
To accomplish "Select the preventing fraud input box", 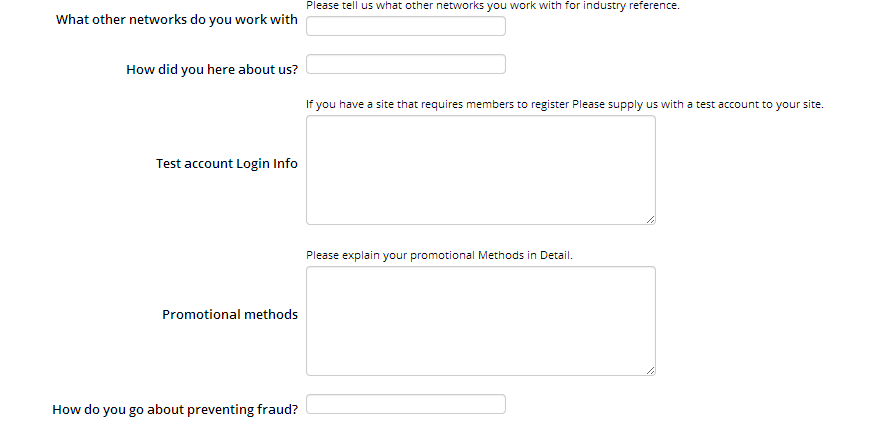I will (405, 404).
